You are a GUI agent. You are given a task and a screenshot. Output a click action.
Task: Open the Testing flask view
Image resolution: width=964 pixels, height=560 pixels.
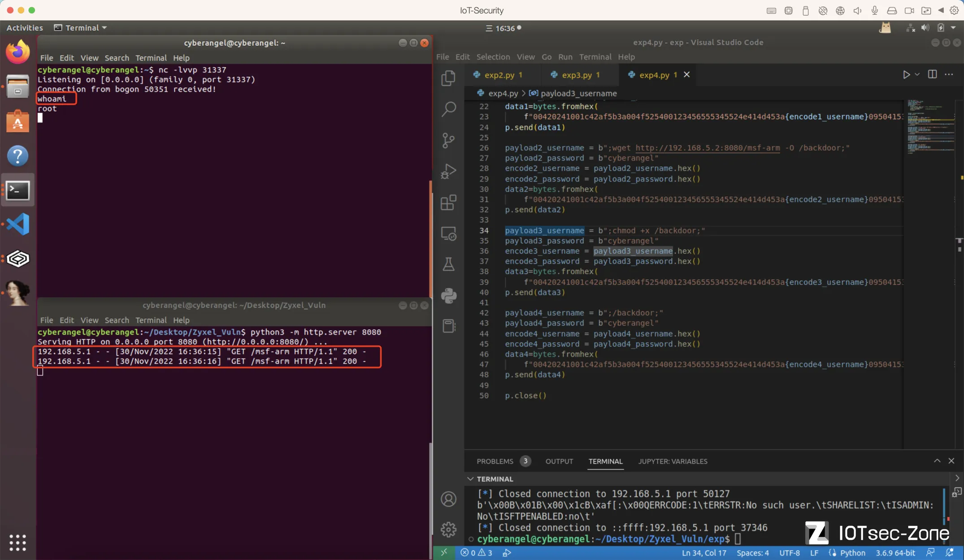448,264
